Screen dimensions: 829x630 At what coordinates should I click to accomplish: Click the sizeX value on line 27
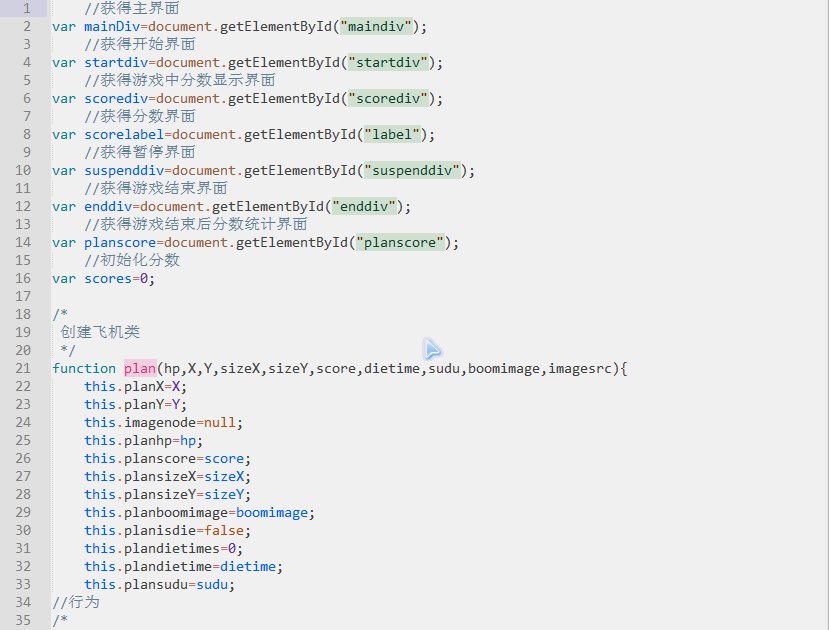coord(224,476)
